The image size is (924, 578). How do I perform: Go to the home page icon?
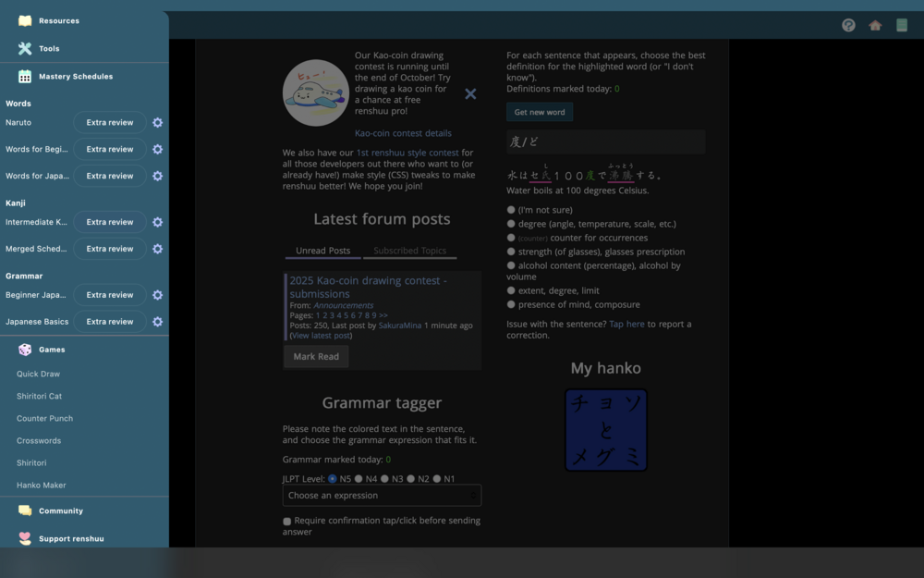(x=875, y=25)
